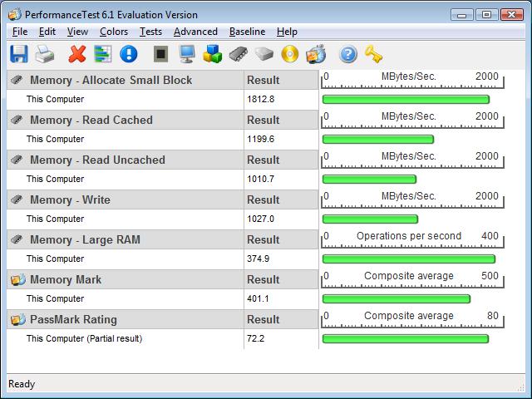Screen dimensions: 532x399
Task: Click the chip icon beside Memory - Read Uncached
Action: click(17, 160)
